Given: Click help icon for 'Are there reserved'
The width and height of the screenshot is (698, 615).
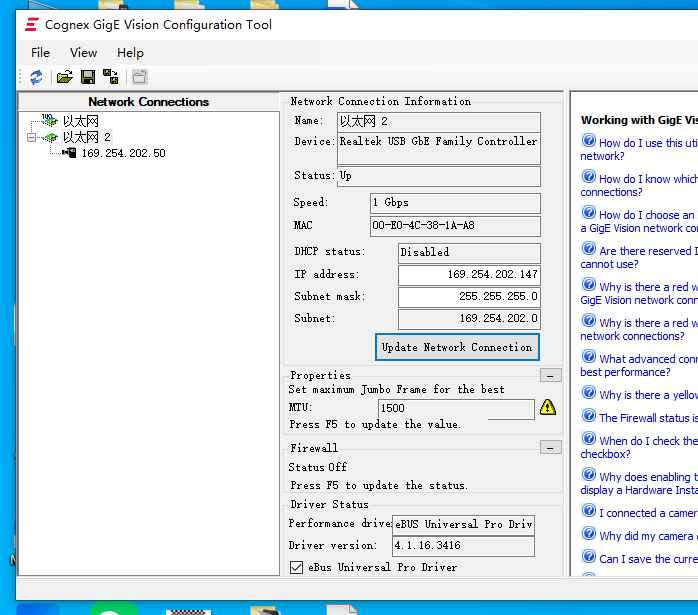Looking at the screenshot, I should [588, 248].
